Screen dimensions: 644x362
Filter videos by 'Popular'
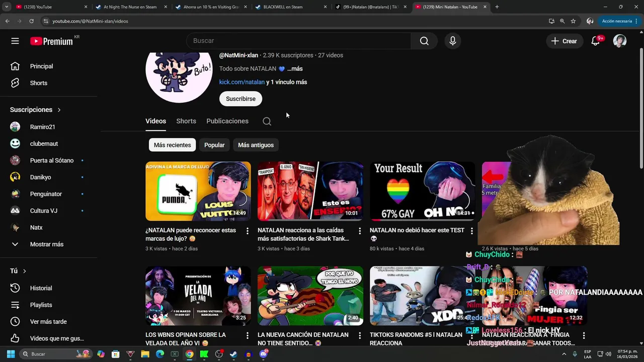click(214, 145)
